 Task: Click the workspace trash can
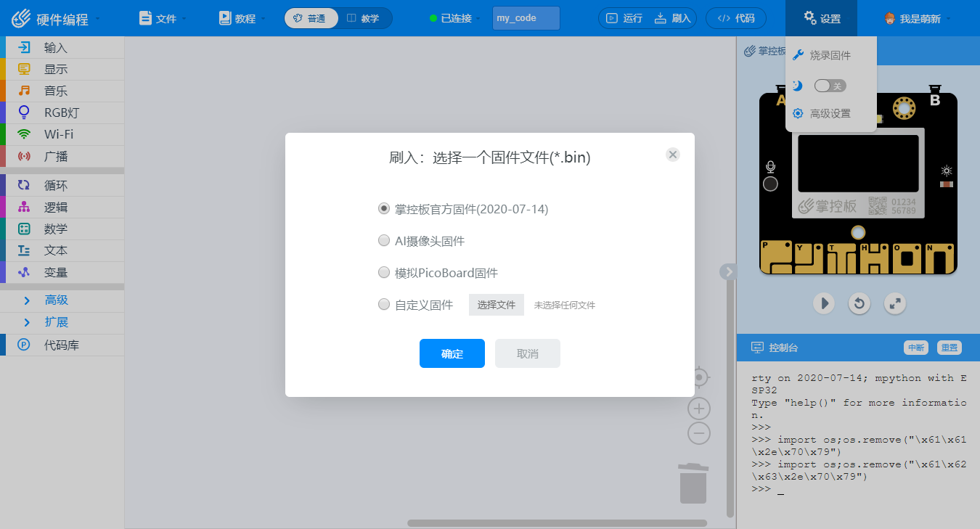693,483
